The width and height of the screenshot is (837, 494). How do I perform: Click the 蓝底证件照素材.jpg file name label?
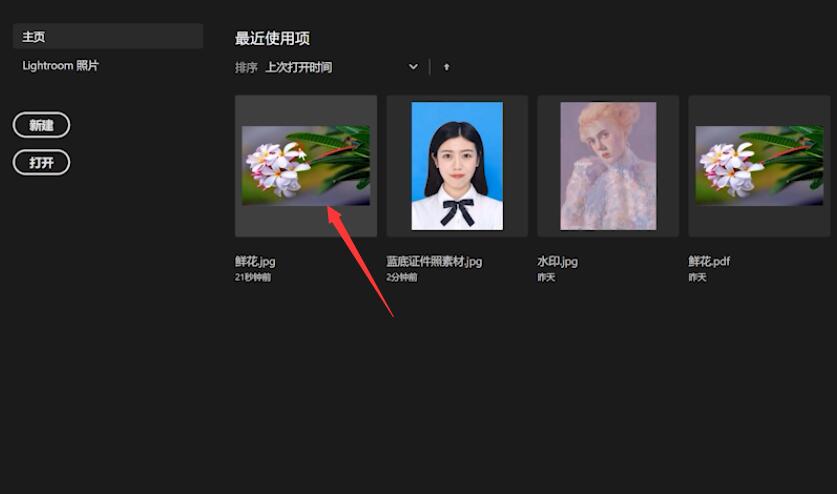434,261
